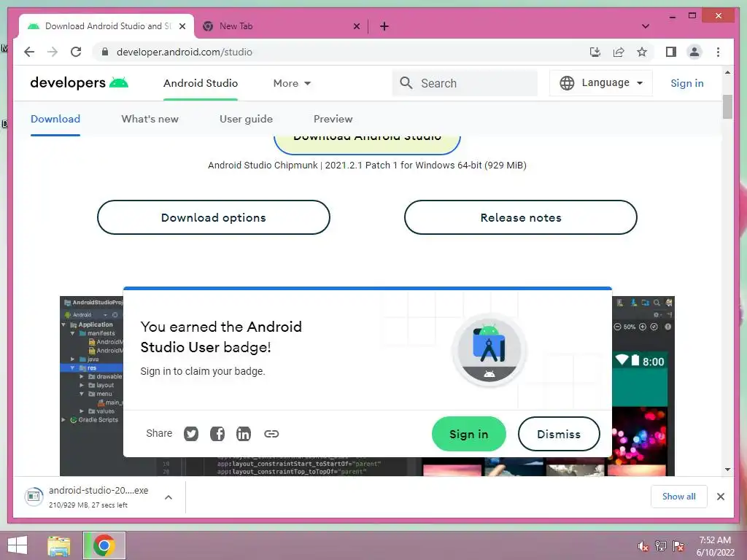
Task: Open Download options
Action: 214,217
